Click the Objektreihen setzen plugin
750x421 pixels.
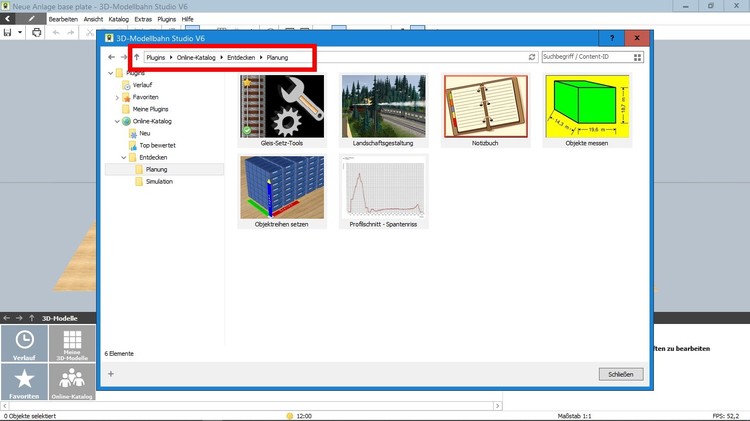tap(283, 187)
